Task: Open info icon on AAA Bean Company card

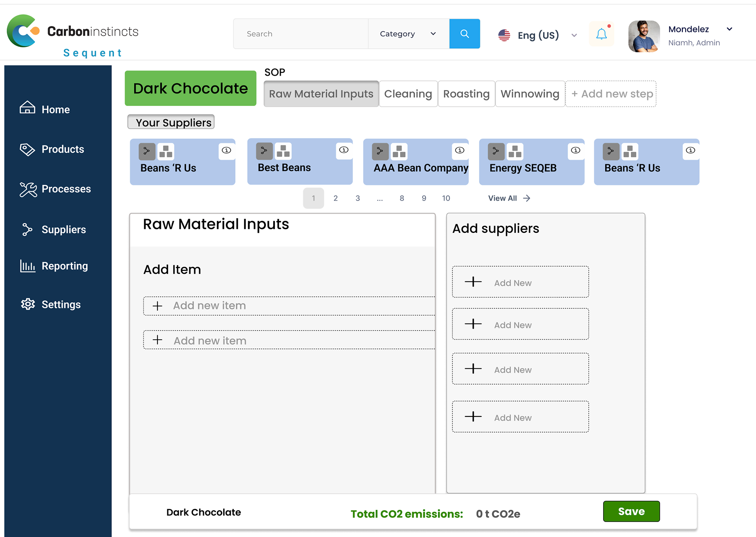Action: coord(460,150)
